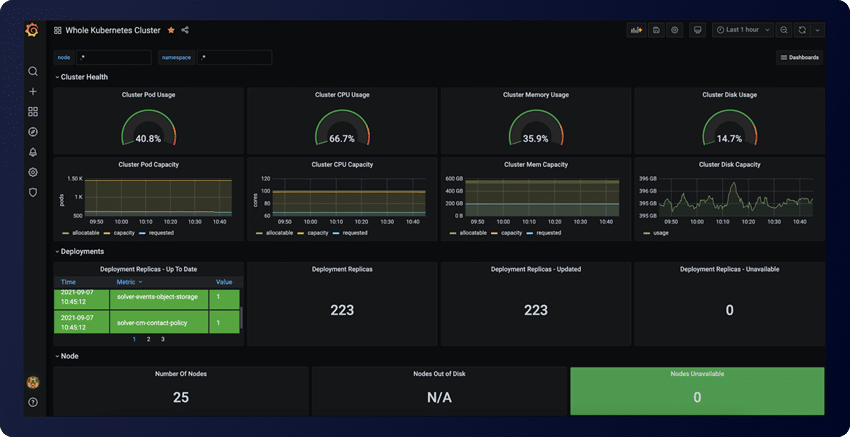Go to table page 1
The image size is (850, 437).
click(134, 339)
